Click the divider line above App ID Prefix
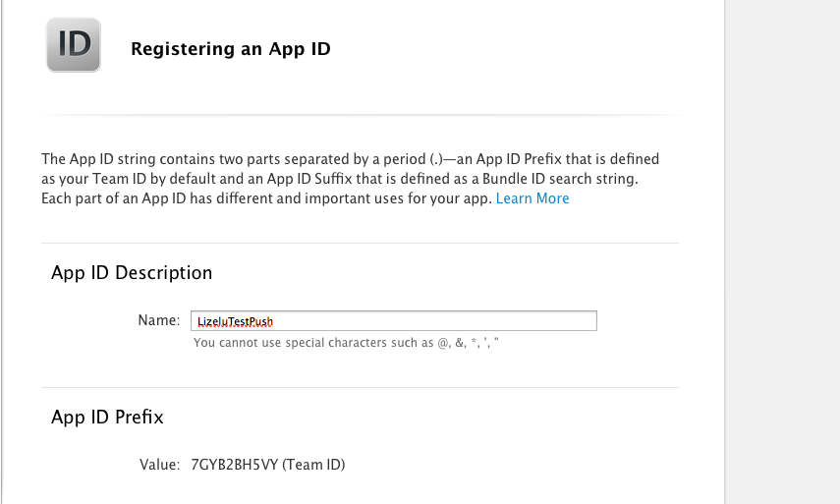840x504 pixels. coord(360,387)
